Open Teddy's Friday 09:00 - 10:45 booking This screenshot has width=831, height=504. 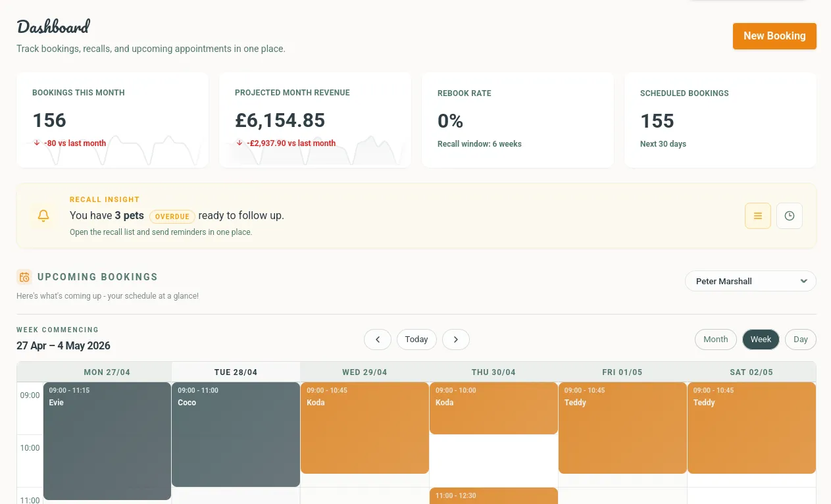[x=622, y=428]
